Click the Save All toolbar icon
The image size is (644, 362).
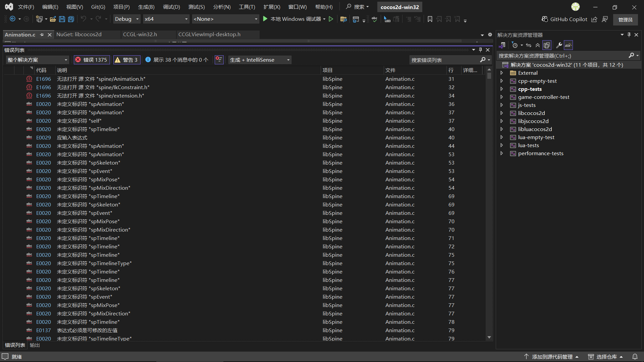[71, 19]
